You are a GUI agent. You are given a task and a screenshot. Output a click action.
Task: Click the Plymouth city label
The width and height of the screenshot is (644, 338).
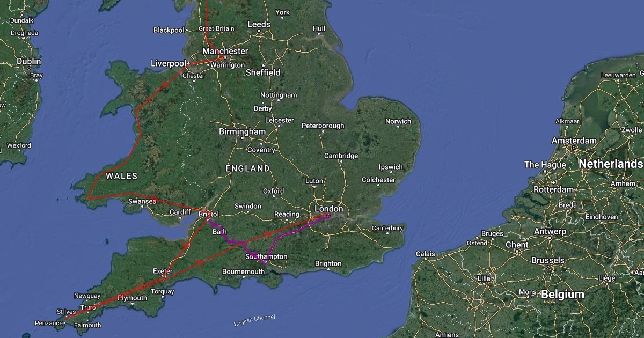(132, 298)
